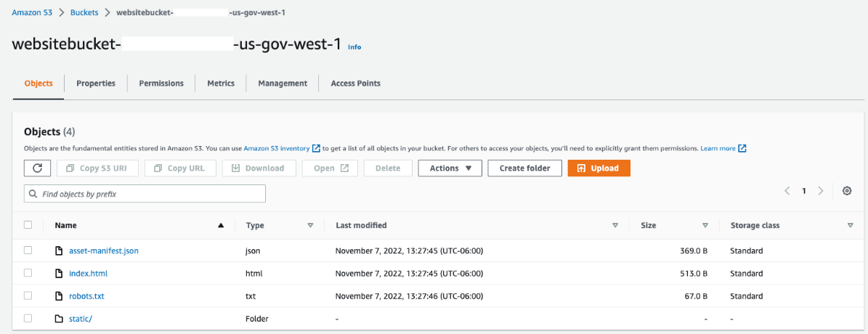
Task: Open the Access Points tab
Action: [355, 83]
